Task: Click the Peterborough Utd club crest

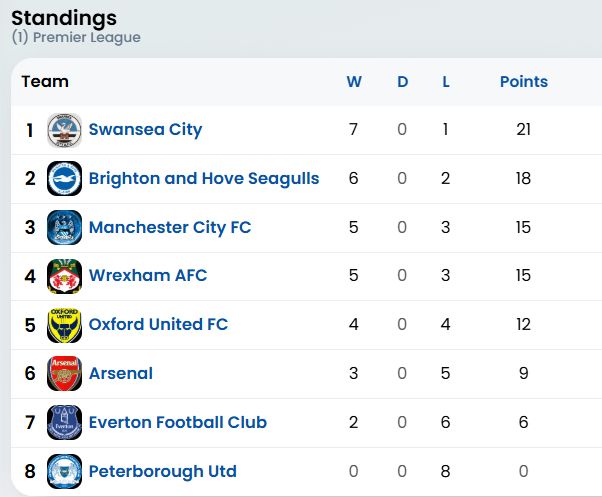Action: click(64, 471)
